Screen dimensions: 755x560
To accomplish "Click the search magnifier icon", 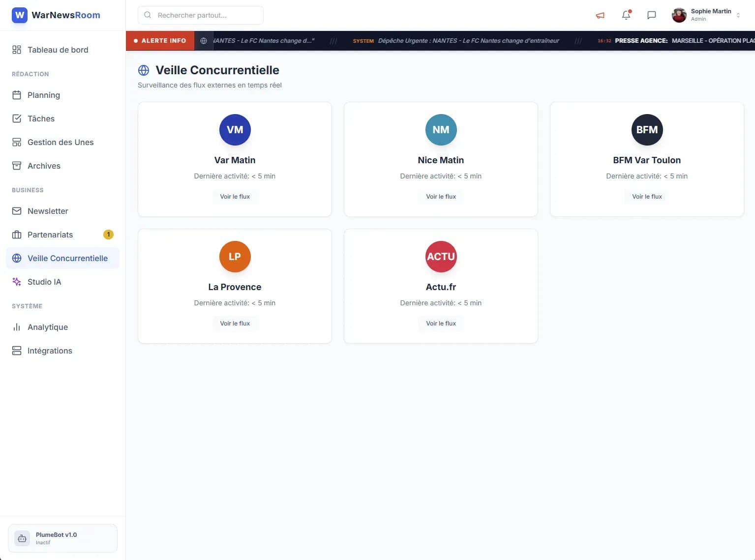I will (x=148, y=15).
